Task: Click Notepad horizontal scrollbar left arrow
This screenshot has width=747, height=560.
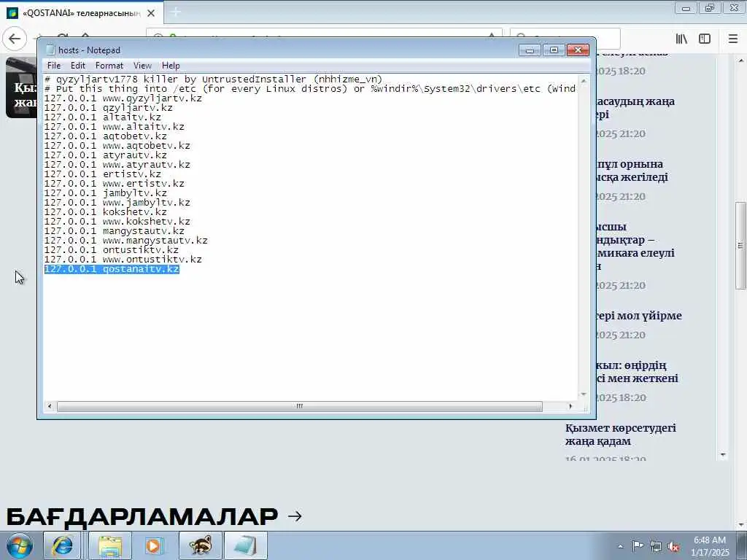Action: [x=50, y=406]
